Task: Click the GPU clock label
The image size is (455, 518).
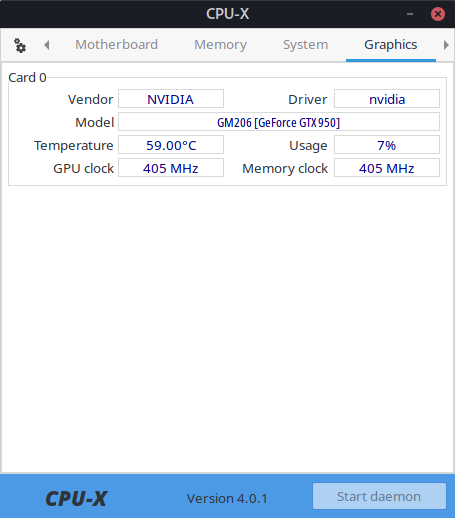Action: [x=84, y=168]
